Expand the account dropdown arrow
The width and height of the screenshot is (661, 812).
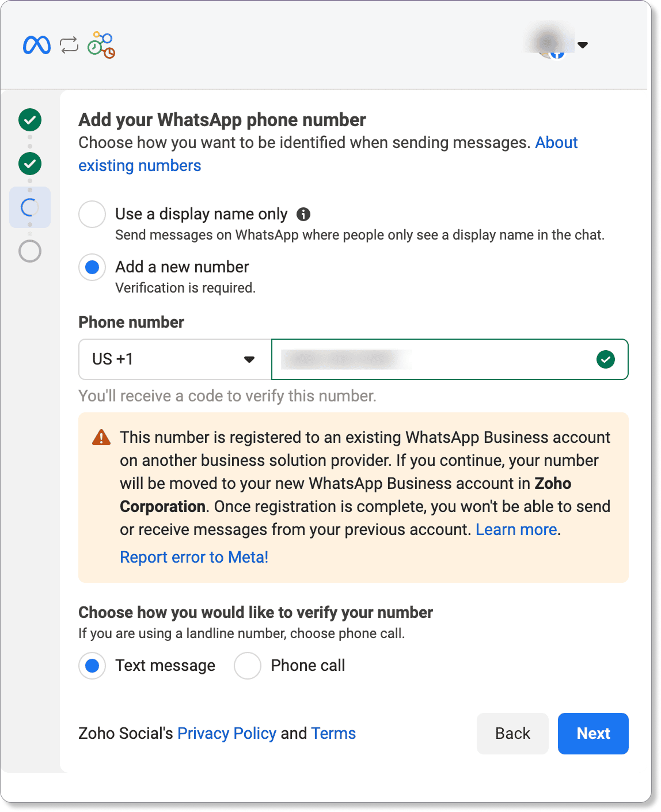(x=583, y=45)
